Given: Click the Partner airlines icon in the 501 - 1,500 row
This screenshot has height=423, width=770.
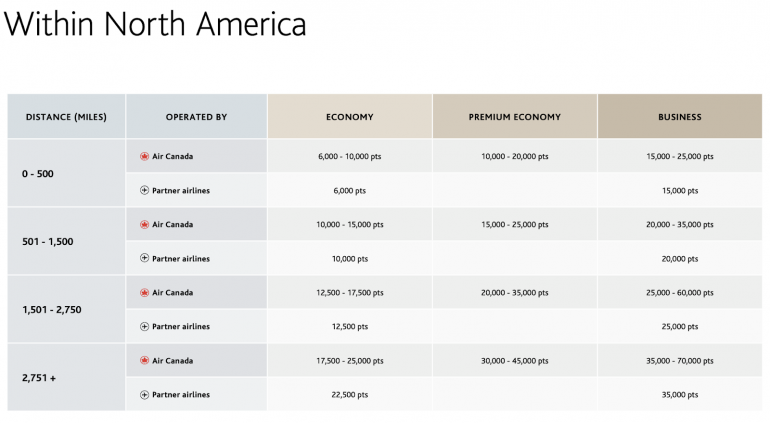Looking at the screenshot, I should pyautogui.click(x=144, y=258).
